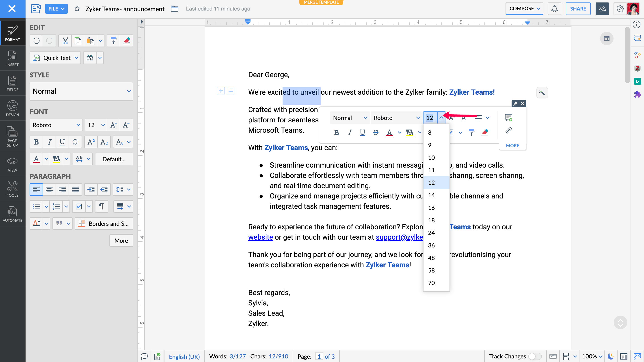This screenshot has width=644, height=362.
Task: Click the Cut scissors icon
Action: click(65, 41)
